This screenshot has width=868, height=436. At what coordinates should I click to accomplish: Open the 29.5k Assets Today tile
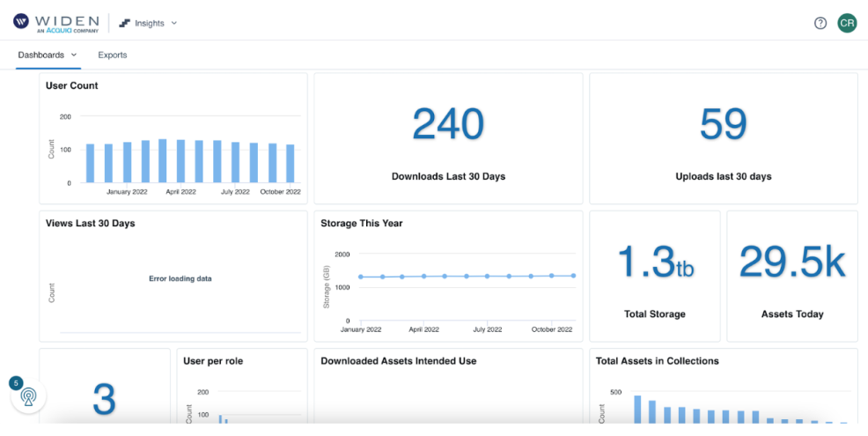[x=791, y=276]
